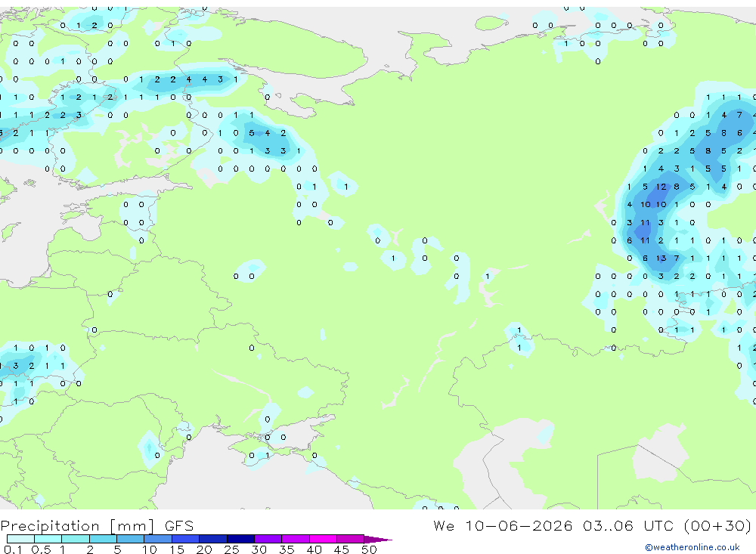Select the 1–2 mm legend color swatch
The width and height of the screenshot is (756, 554).
coord(76,539)
